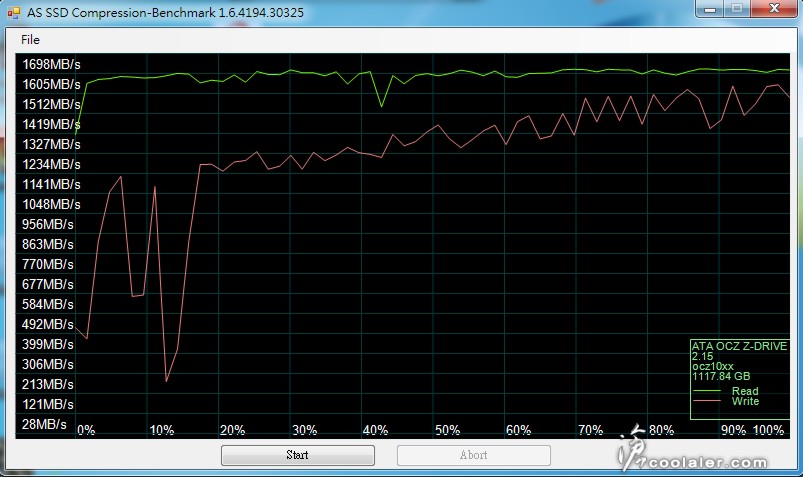Click the Write legend entry

tap(746, 401)
